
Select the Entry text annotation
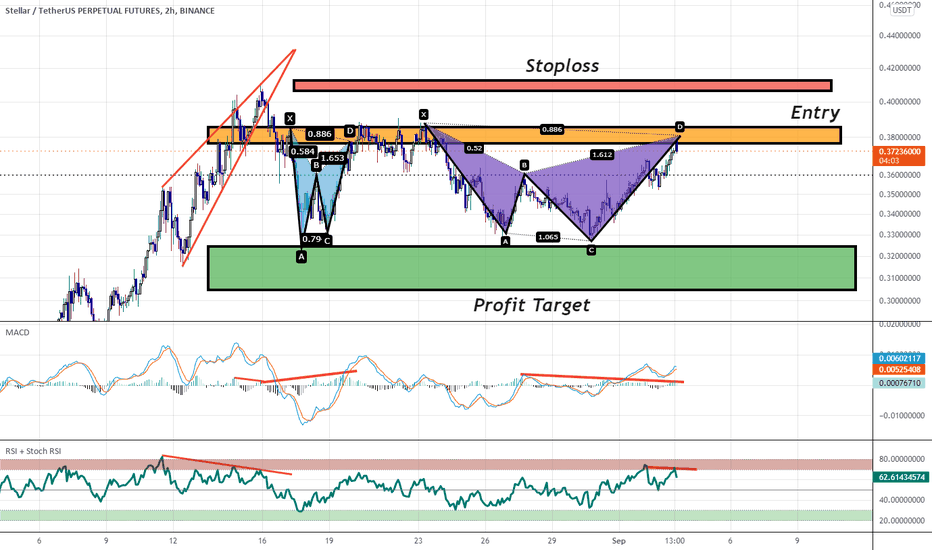(815, 112)
